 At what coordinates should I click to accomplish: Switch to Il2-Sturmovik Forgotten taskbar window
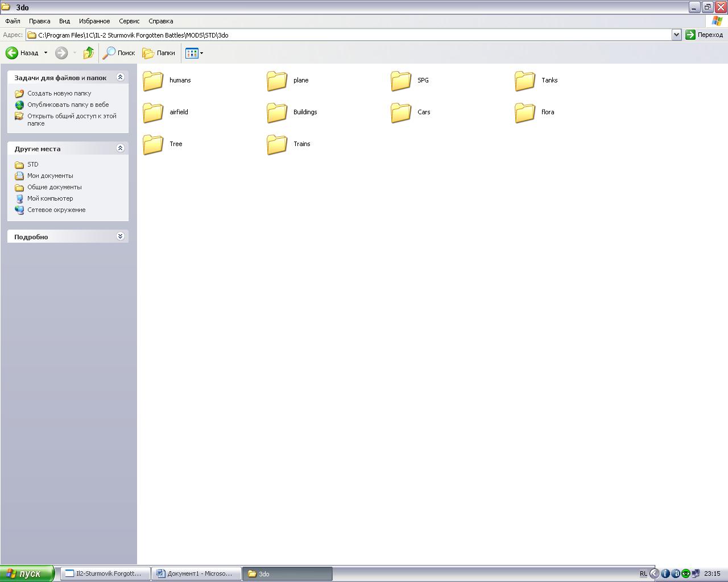105,573
